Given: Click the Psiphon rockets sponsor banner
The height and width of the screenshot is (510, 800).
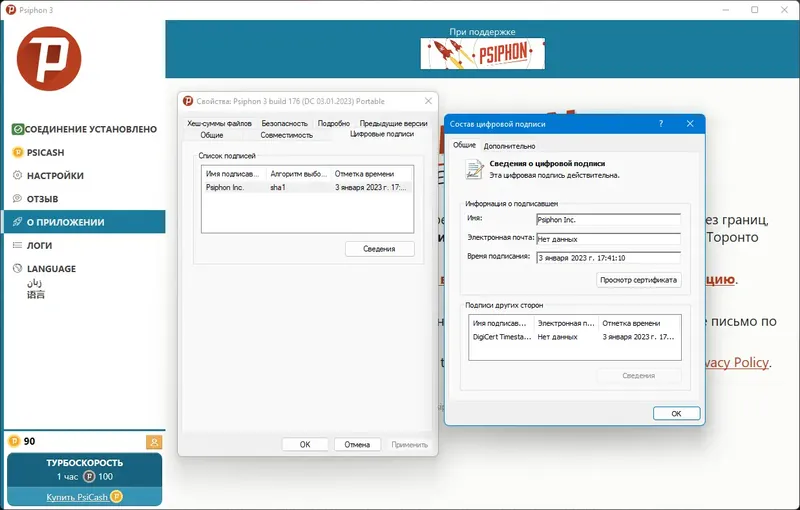Looking at the screenshot, I should point(482,54).
